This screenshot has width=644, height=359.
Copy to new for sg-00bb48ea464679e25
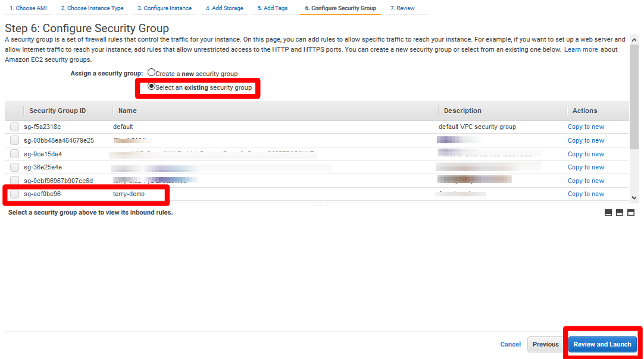[x=586, y=140]
